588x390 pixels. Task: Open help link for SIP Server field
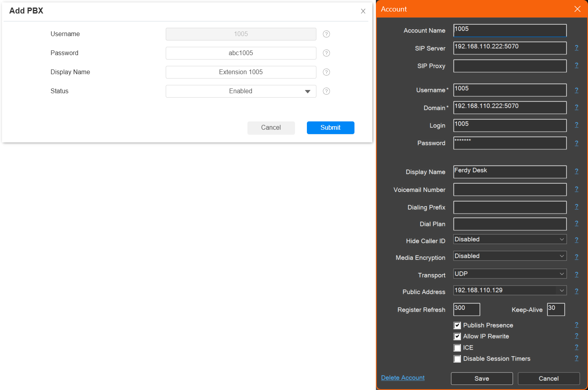pyautogui.click(x=577, y=48)
